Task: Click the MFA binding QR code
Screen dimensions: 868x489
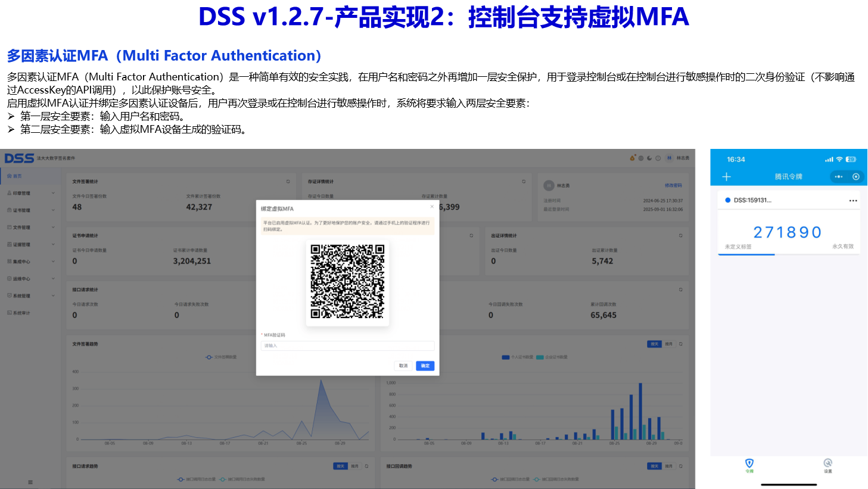Action: point(347,282)
